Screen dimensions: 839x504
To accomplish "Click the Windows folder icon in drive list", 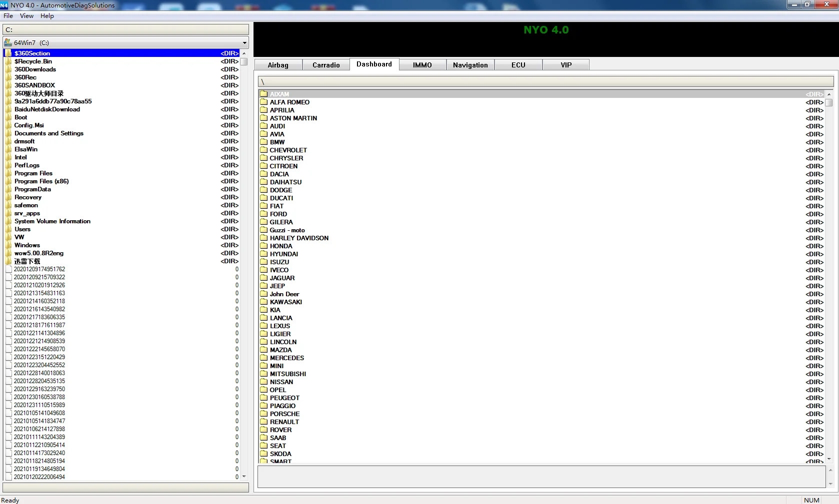I will [x=8, y=245].
